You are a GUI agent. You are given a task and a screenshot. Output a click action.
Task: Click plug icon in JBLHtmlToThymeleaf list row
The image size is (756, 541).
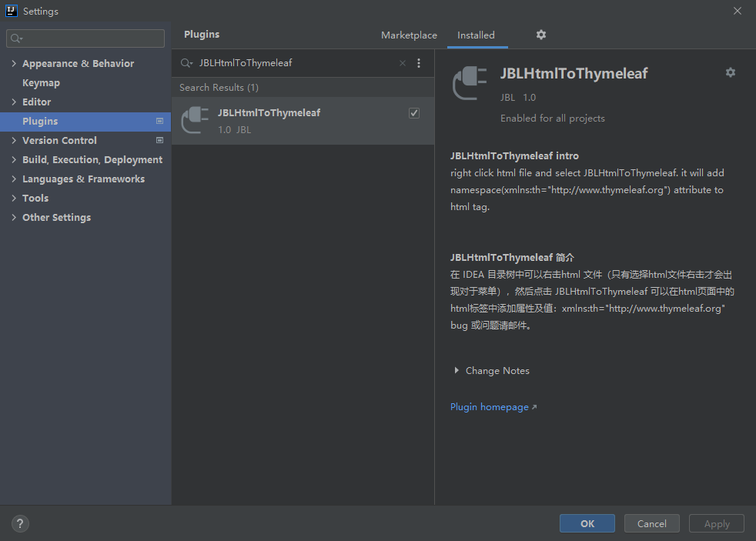pos(195,120)
